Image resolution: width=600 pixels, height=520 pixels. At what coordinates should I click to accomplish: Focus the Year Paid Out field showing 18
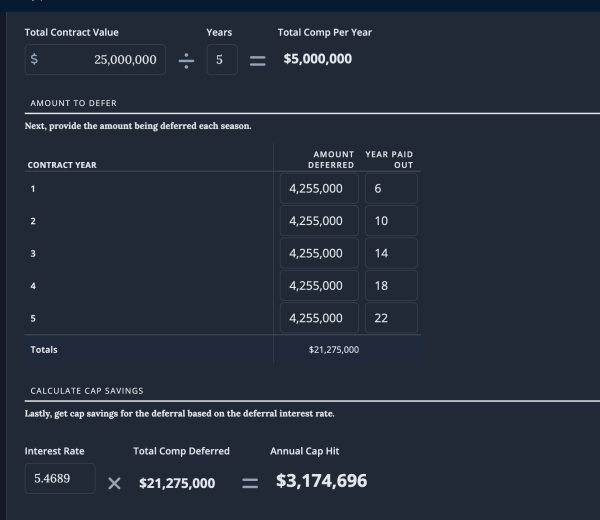coord(391,285)
